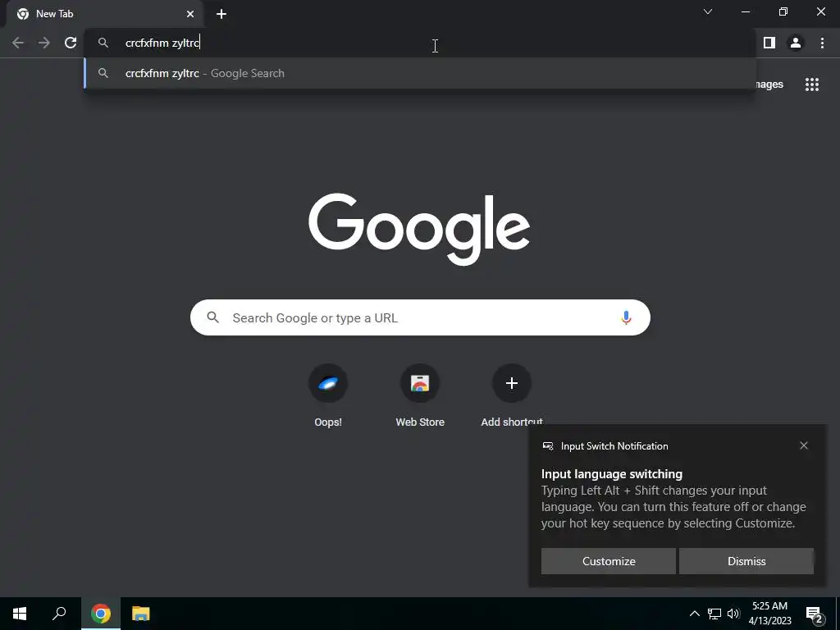Image resolution: width=840 pixels, height=630 pixels.
Task: Open File Explorer from the taskbar
Action: pos(141,614)
